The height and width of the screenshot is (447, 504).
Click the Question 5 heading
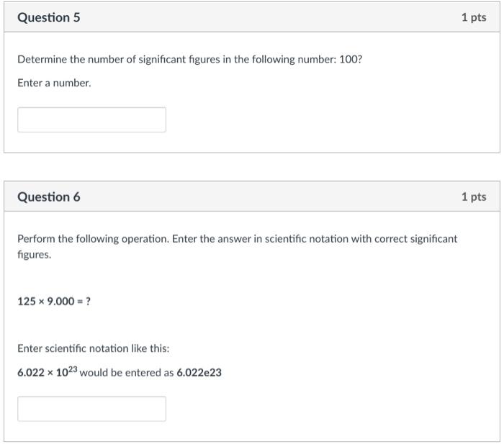48,17
